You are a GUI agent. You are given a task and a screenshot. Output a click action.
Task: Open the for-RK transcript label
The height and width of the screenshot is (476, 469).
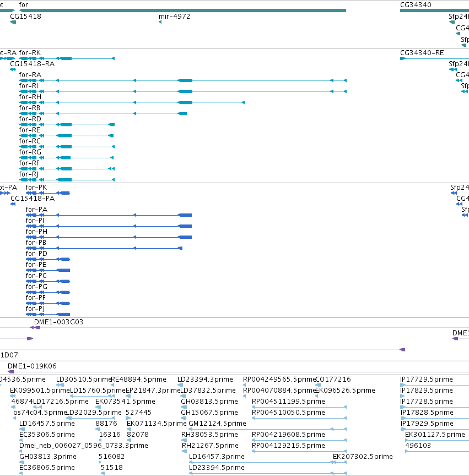[x=30, y=53]
